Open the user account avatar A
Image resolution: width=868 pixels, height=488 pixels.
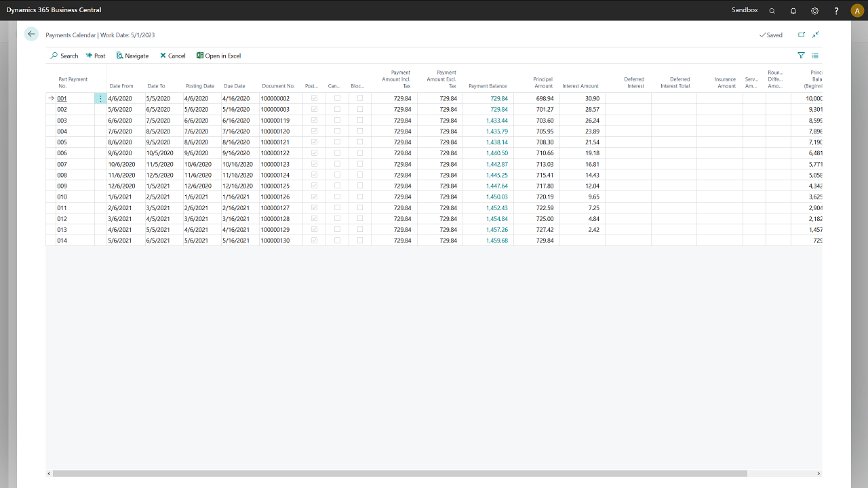tap(856, 11)
